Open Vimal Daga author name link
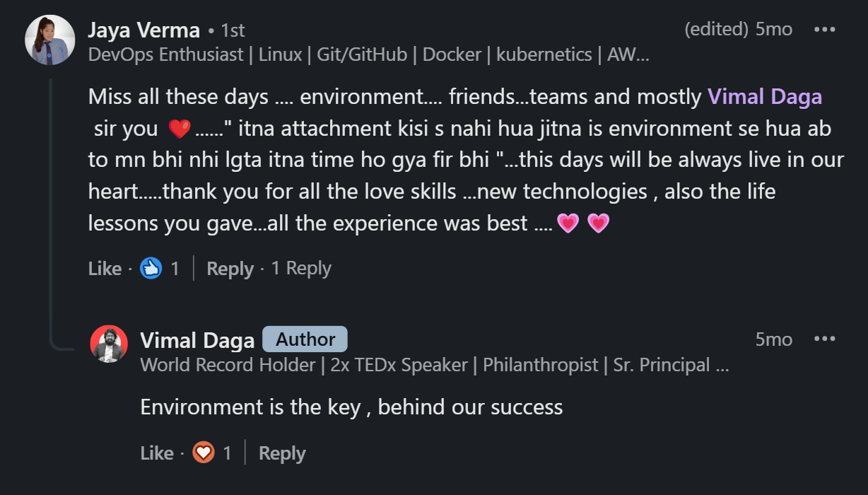This screenshot has height=495, width=868. [197, 340]
